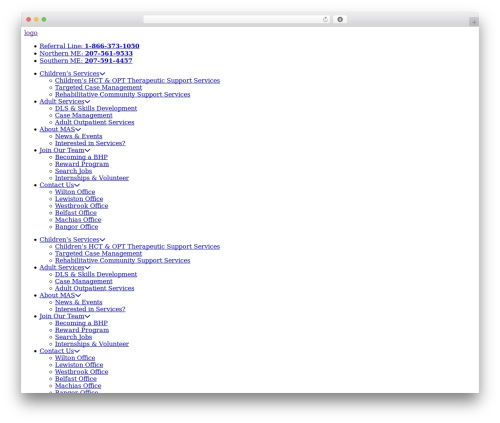
Task: Visit first Wilton Office link
Action: point(75,192)
